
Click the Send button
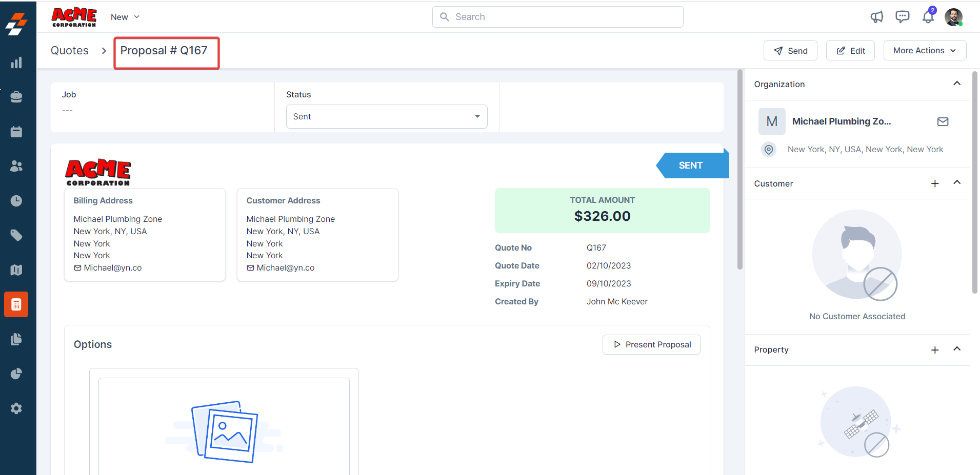[790, 50]
